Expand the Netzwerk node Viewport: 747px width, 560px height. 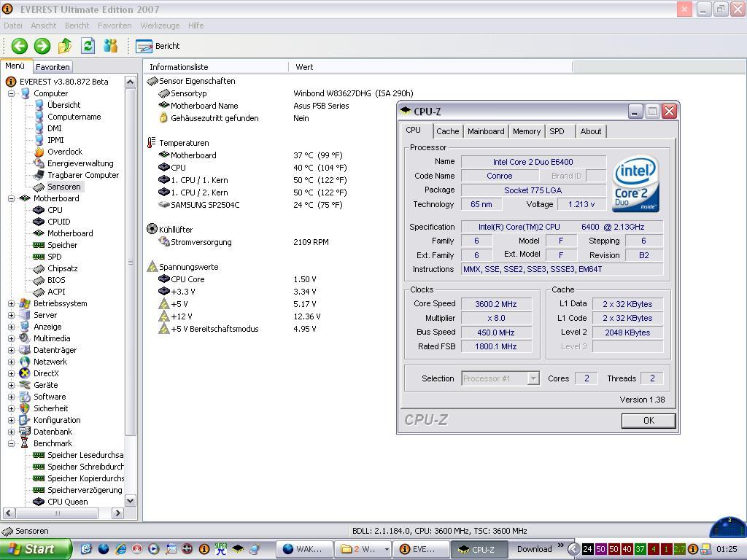11,362
